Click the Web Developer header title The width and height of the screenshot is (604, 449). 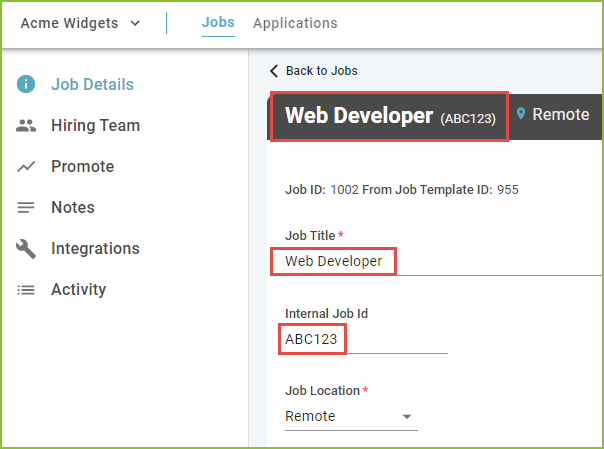point(359,116)
